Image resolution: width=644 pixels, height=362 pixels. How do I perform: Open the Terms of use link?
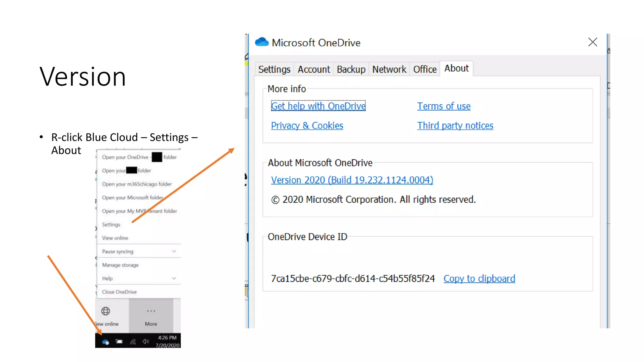tap(444, 106)
